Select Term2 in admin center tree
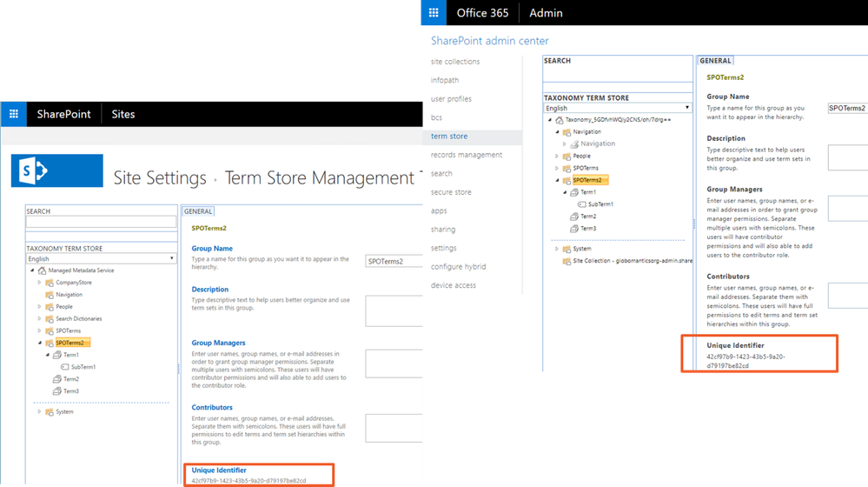The height and width of the screenshot is (487, 868). pos(588,216)
